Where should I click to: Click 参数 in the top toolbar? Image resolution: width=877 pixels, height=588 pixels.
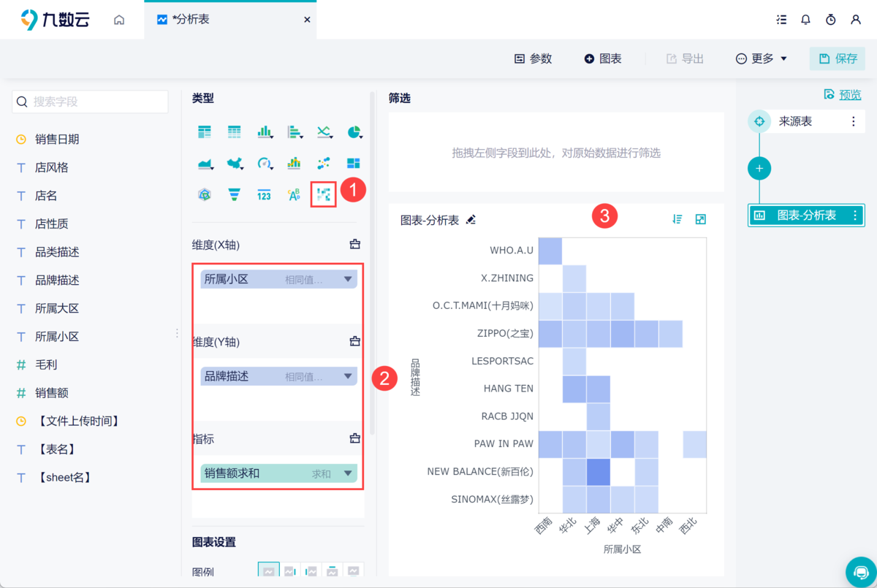pos(533,58)
